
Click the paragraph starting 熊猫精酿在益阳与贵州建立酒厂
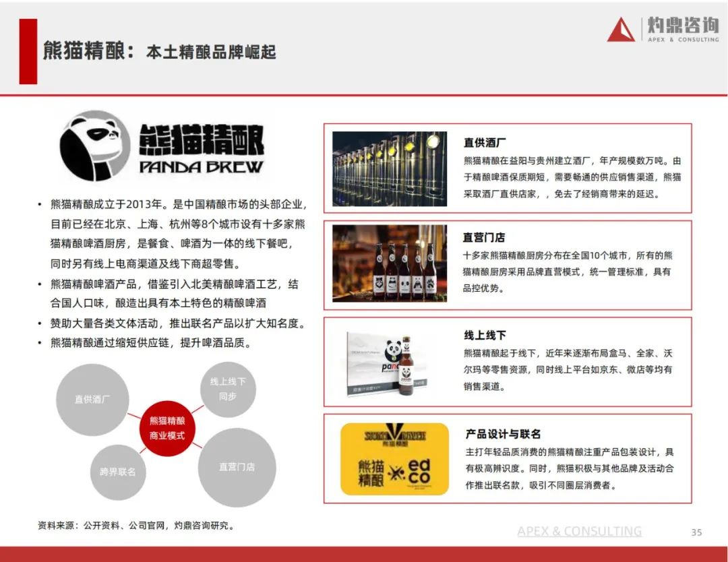point(572,177)
